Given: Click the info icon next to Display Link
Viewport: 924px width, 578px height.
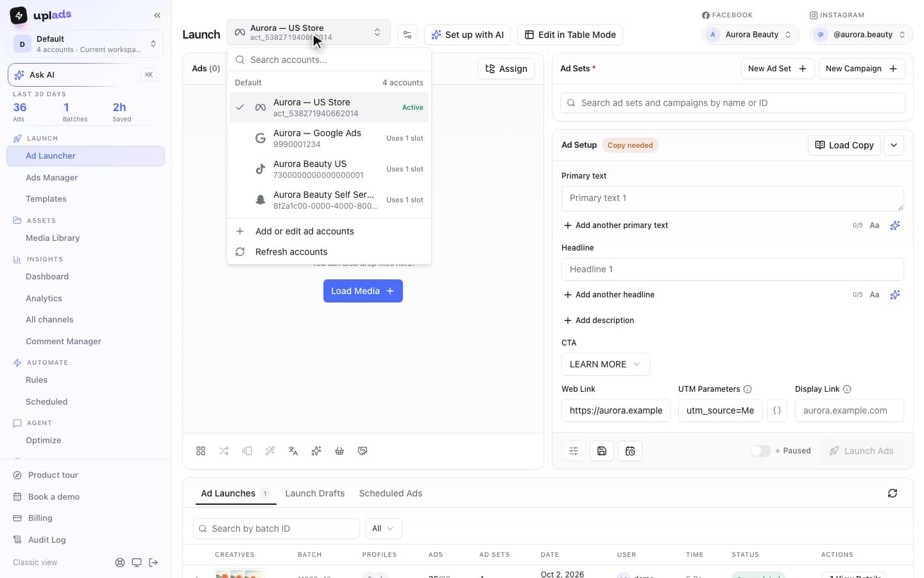Looking at the screenshot, I should click(847, 389).
